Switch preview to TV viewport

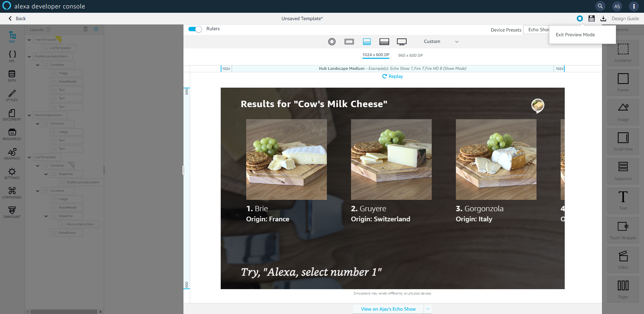(401, 41)
